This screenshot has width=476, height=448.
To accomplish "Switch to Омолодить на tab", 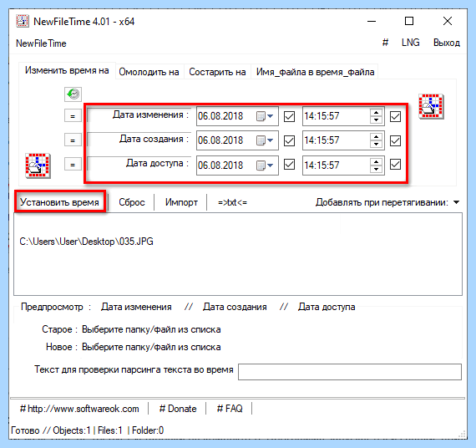I will (149, 72).
